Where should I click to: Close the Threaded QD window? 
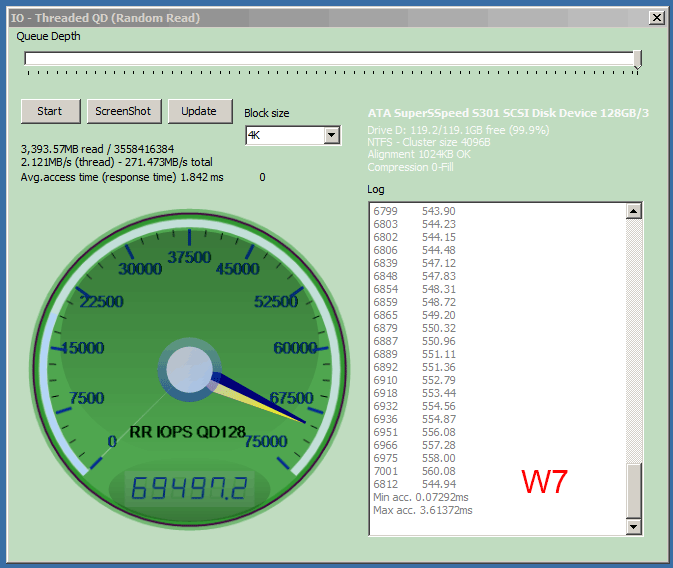click(656, 18)
